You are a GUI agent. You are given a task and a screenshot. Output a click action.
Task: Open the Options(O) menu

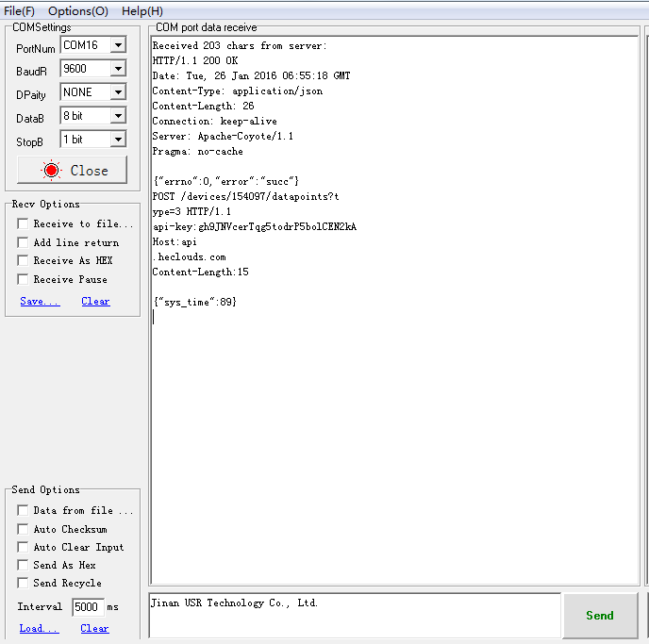coord(77,10)
